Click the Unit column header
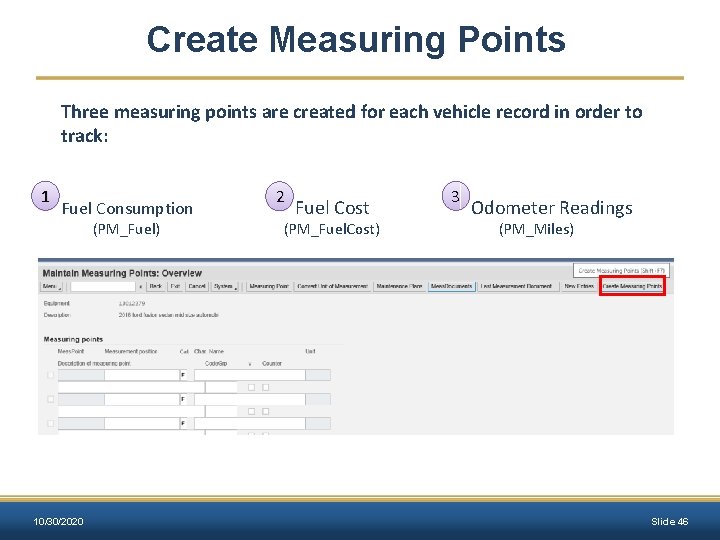 310,351
